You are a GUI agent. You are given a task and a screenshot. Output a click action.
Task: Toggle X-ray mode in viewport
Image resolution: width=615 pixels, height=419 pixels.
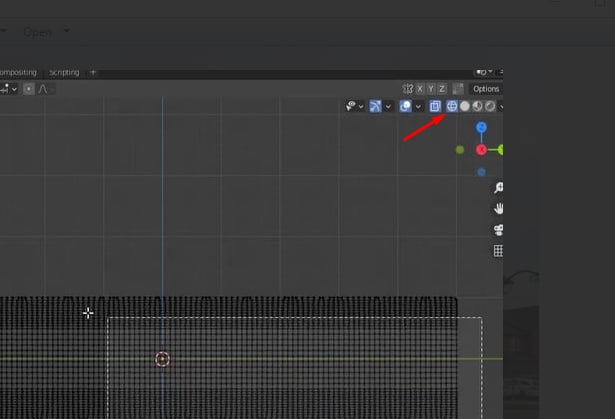tap(435, 106)
